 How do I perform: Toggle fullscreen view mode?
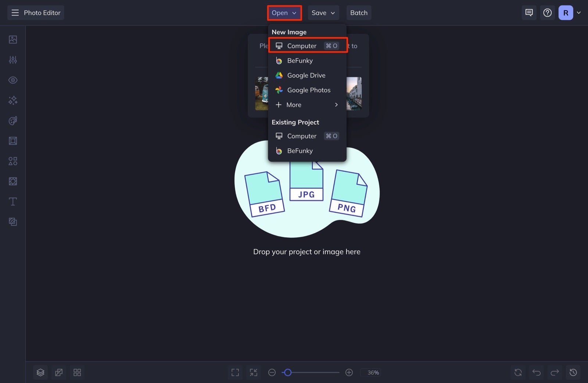tap(235, 372)
